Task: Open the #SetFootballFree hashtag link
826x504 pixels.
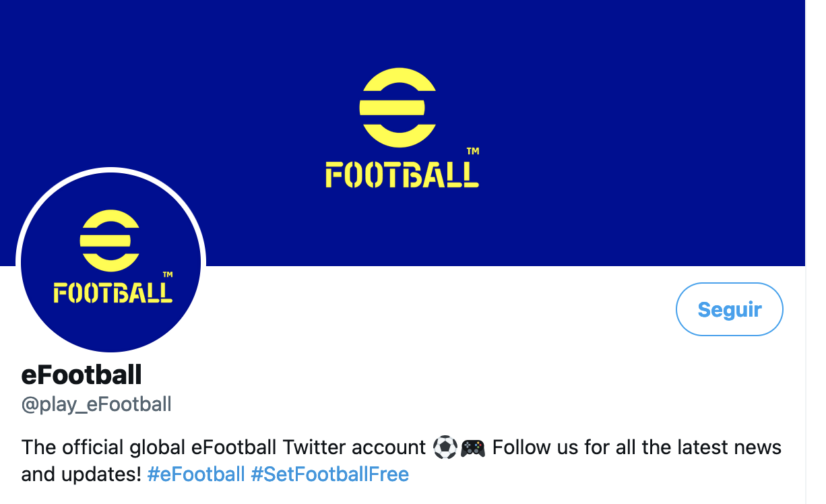Action: (x=329, y=474)
